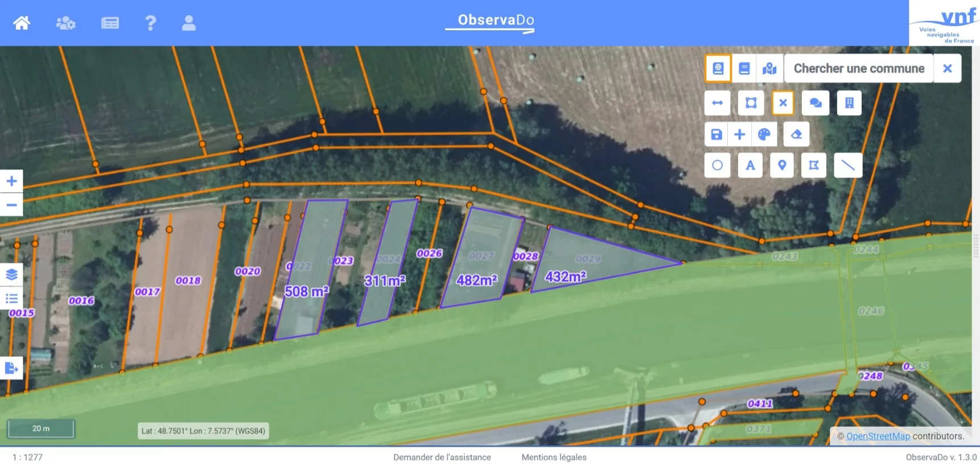Select the circle drawing tool

(x=717, y=165)
